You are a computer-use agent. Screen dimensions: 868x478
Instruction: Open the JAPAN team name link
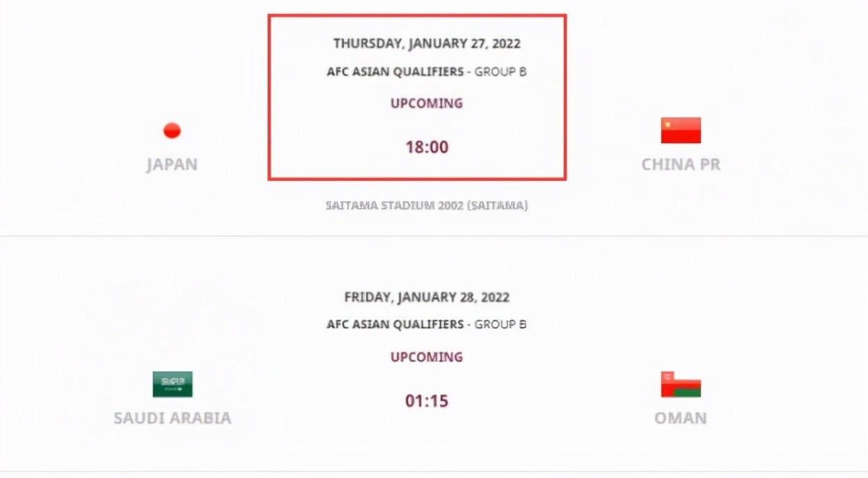tap(172, 165)
